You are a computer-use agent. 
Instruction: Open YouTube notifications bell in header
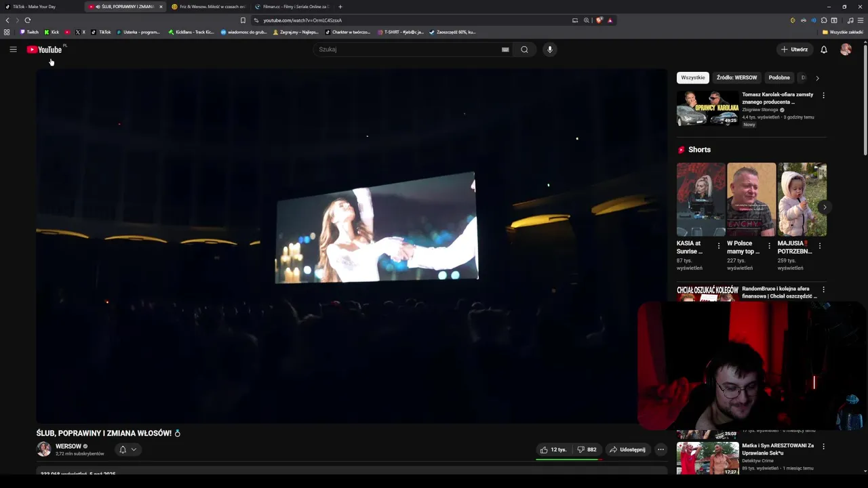(x=824, y=49)
